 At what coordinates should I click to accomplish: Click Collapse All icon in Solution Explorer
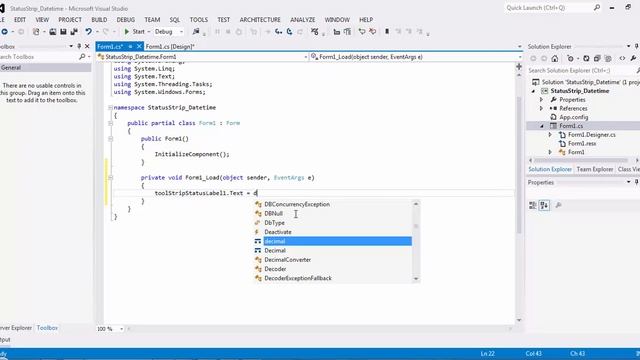click(x=597, y=58)
